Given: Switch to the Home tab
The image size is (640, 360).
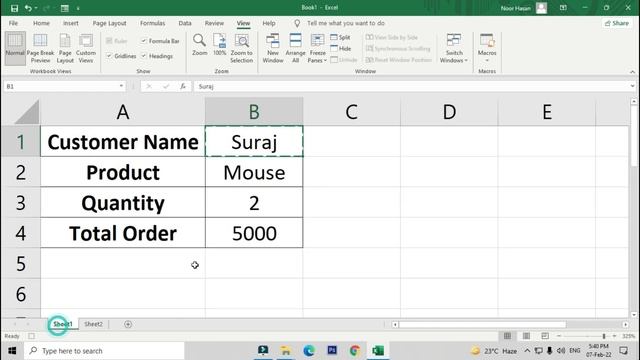Looking at the screenshot, I should point(41,23).
